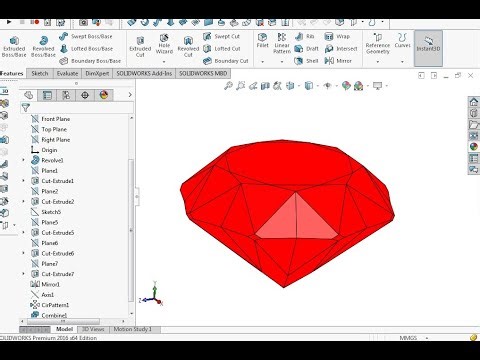The image size is (480, 360).
Task: Click the feature tree filter field
Action: tap(77, 107)
